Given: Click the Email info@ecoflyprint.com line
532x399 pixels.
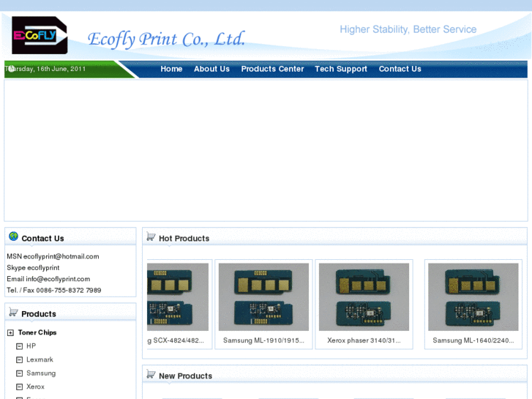Looking at the screenshot, I should pos(48,279).
